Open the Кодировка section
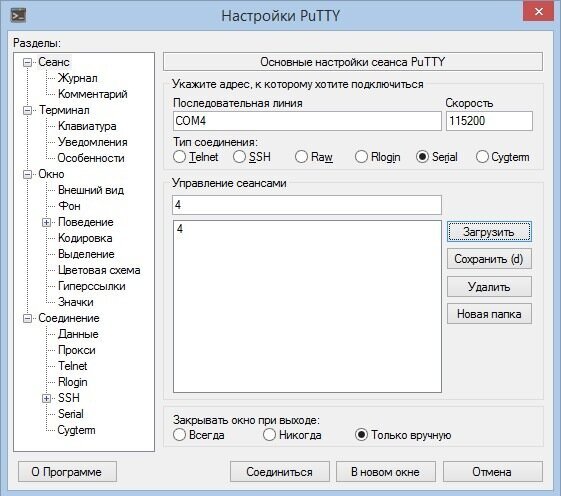The image size is (561, 496). (85, 238)
